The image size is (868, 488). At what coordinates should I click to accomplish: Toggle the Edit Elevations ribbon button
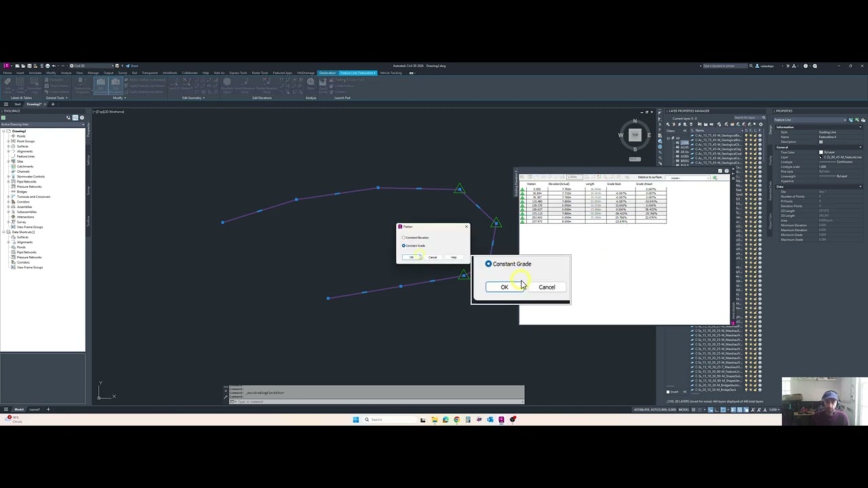tap(115, 85)
